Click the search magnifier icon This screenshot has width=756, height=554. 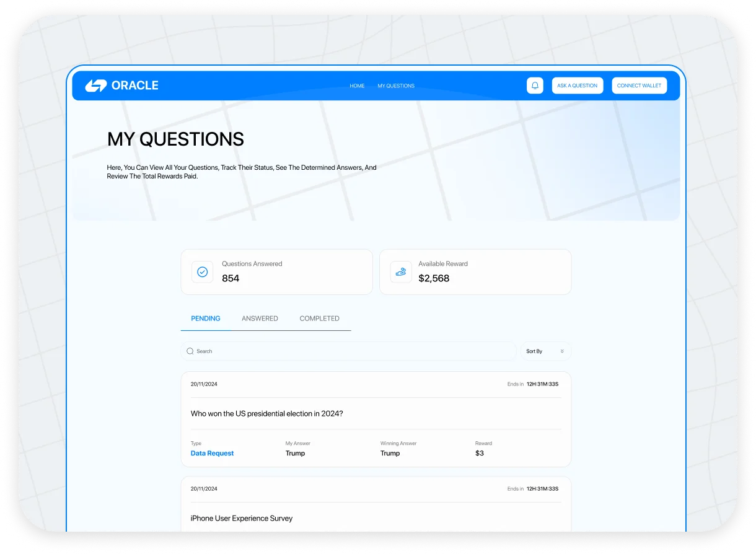(x=190, y=351)
